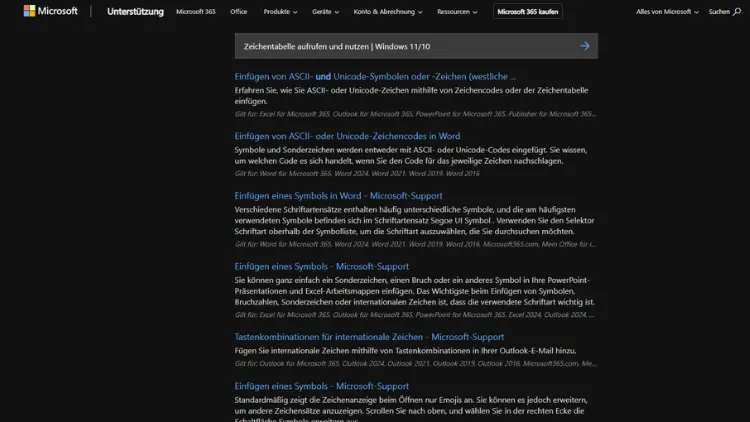Screen dimensions: 750x422
Task: Click the description 'Symbole und Sonderzeichen werden entweder'
Action: (410, 155)
